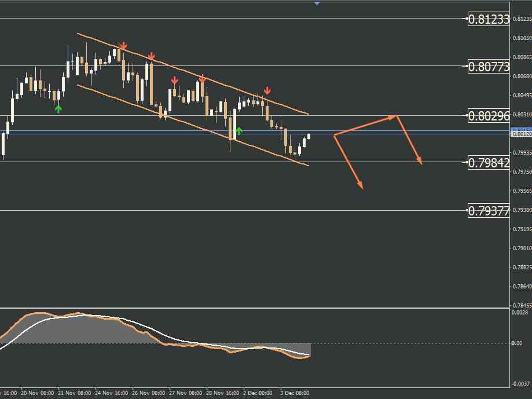Select the 0.79750 price scale tick
The height and width of the screenshot is (399, 532).
point(522,171)
